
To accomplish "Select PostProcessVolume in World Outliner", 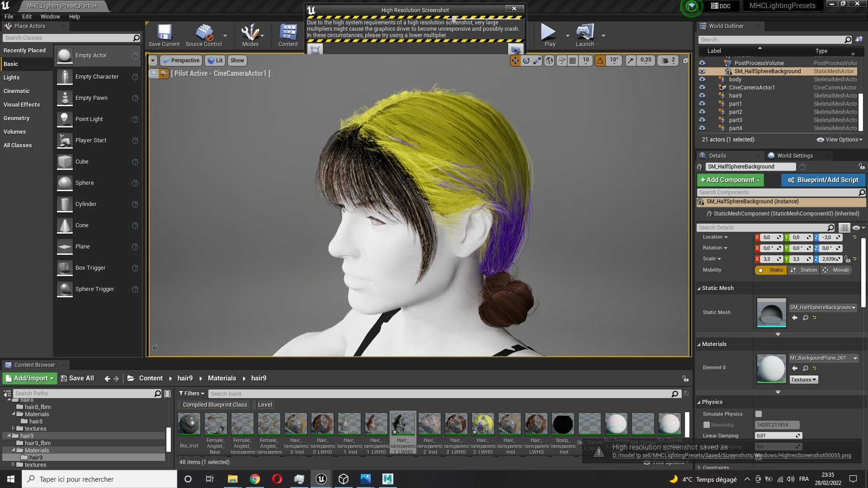I will 759,63.
